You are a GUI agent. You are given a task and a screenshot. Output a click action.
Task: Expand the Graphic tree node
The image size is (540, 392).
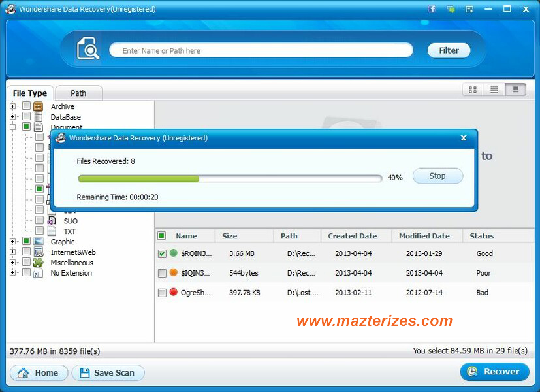tap(13, 242)
